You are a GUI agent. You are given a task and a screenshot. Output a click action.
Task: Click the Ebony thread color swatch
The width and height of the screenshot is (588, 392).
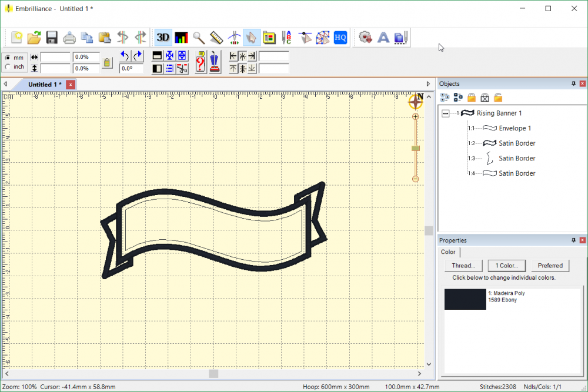click(465, 299)
